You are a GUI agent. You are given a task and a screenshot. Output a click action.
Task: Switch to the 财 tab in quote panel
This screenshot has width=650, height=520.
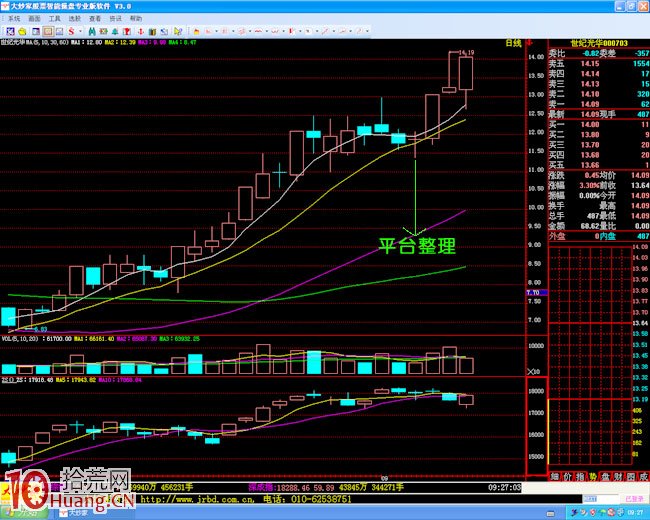618,476
